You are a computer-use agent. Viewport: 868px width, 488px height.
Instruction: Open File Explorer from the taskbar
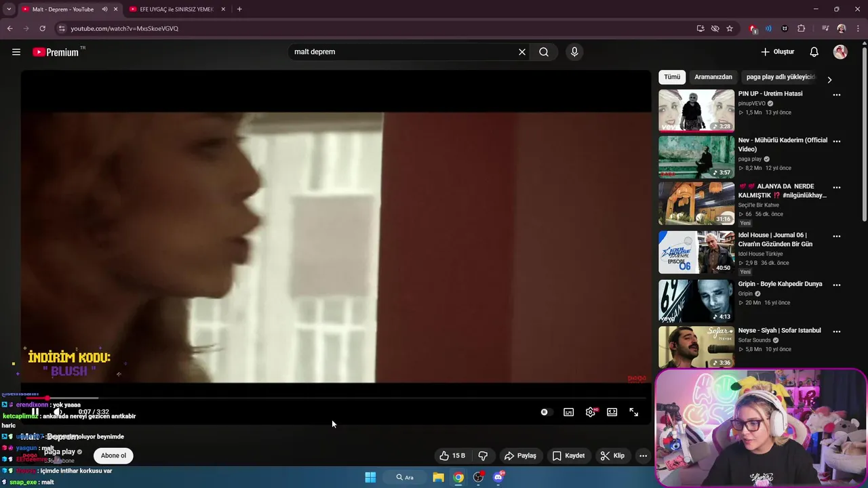pyautogui.click(x=439, y=477)
